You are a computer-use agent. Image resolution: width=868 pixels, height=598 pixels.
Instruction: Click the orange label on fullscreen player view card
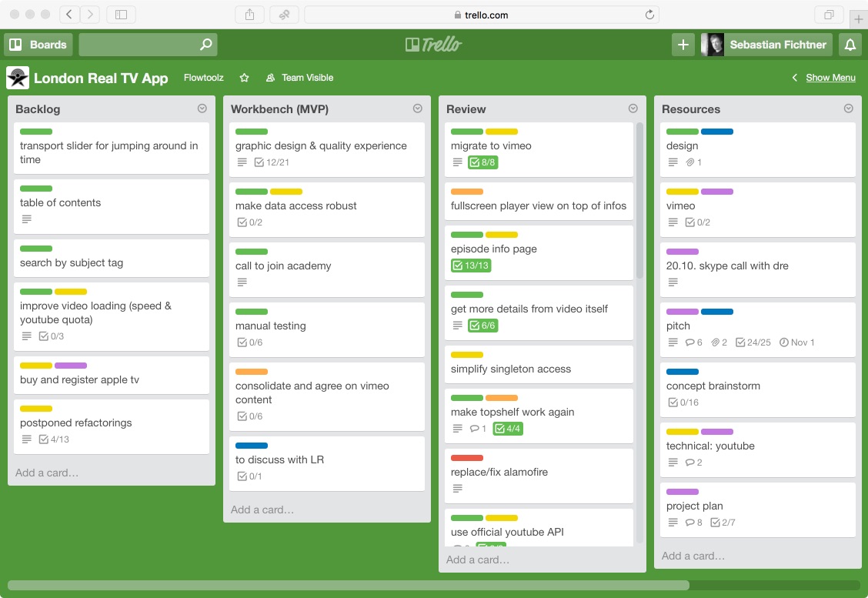pos(467,192)
